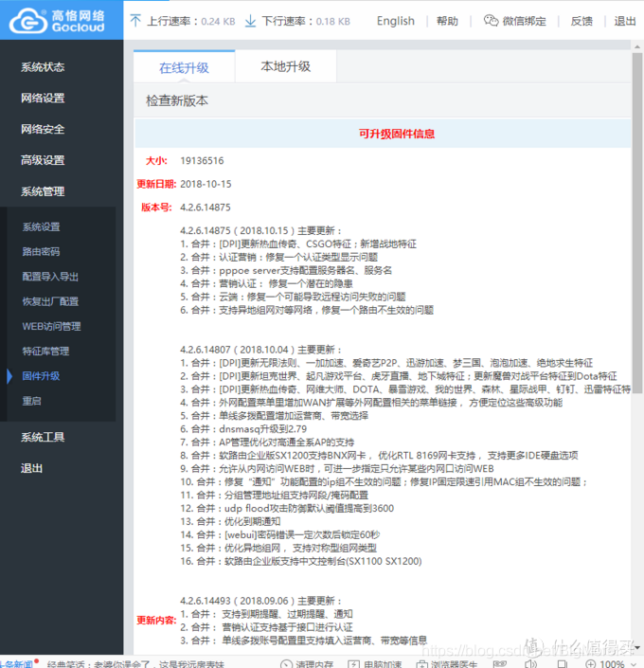Screen dimensions: 644x668
Task: Click update date value 2018-10-15
Action: [206, 184]
